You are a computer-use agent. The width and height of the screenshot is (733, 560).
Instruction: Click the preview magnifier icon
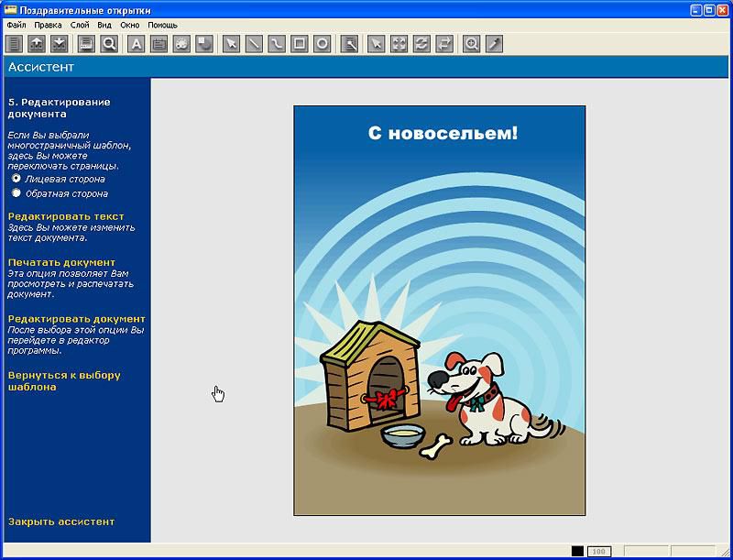[x=109, y=43]
